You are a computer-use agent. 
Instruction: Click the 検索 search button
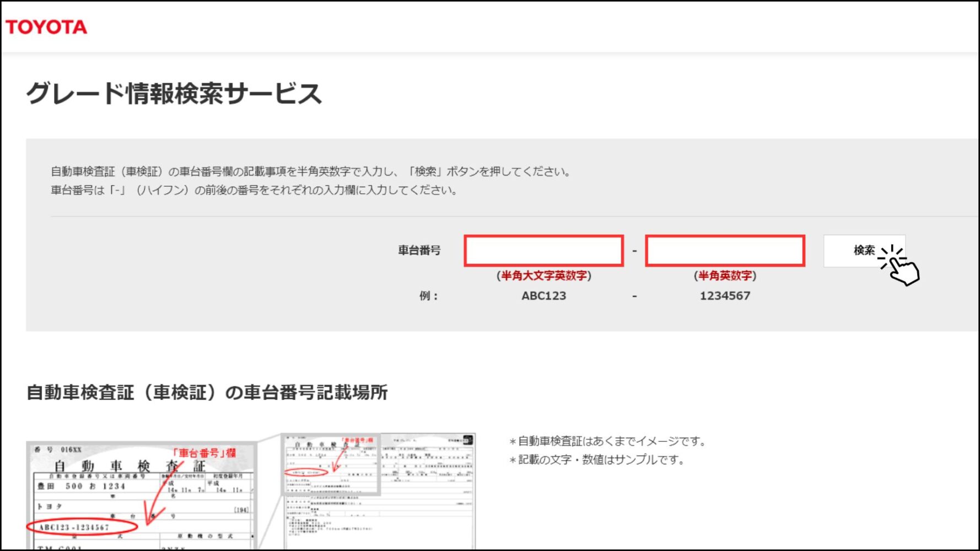pos(864,251)
